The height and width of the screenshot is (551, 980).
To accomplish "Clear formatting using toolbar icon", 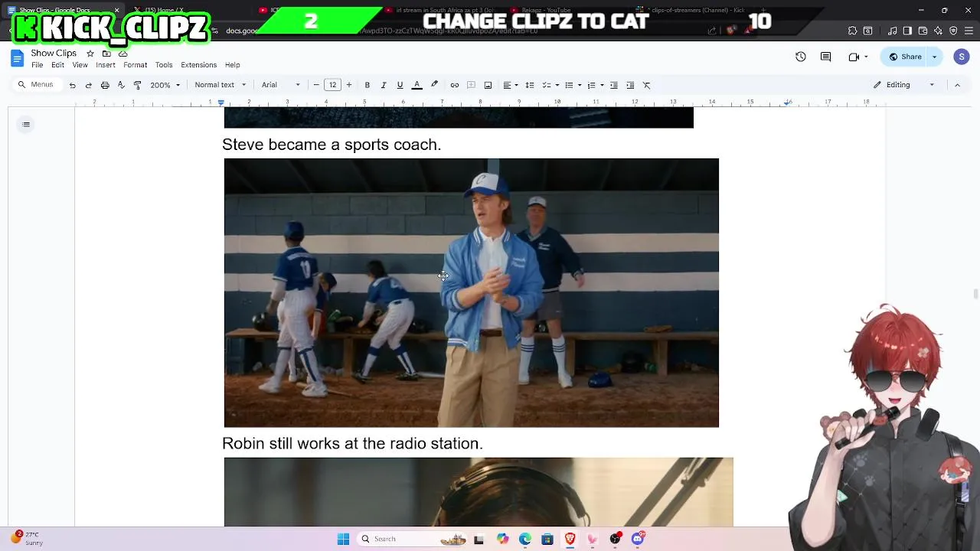I will click(x=647, y=85).
